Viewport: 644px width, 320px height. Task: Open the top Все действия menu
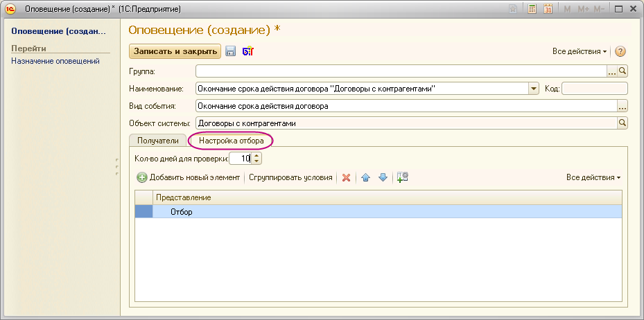pyautogui.click(x=579, y=52)
